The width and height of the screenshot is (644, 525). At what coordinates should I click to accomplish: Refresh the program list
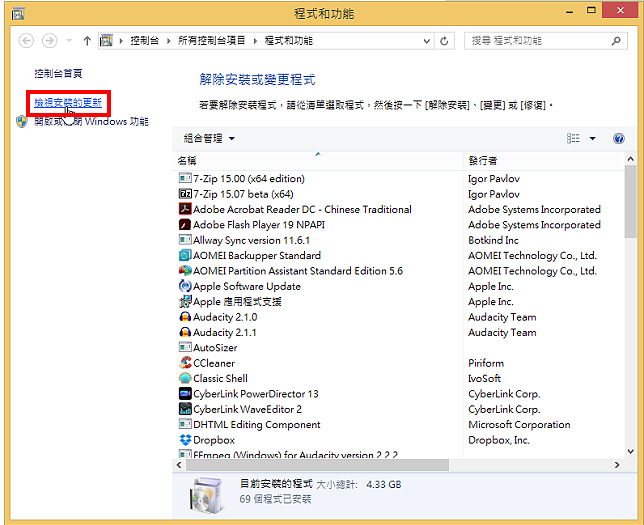pos(444,41)
